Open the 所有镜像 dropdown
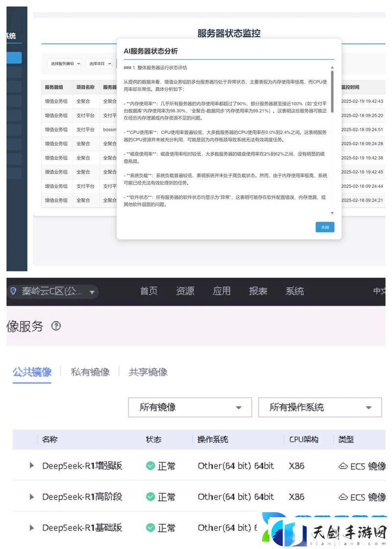The height and width of the screenshot is (549, 392). (x=190, y=407)
